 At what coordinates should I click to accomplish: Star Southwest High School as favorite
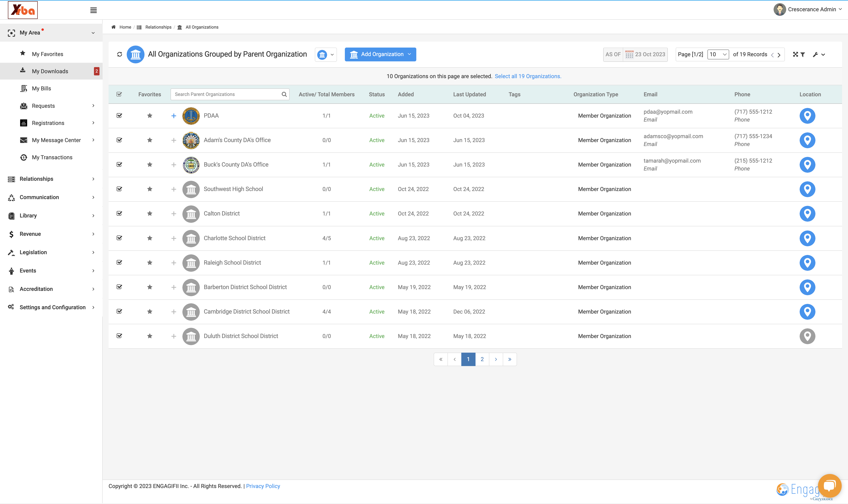pos(150,189)
